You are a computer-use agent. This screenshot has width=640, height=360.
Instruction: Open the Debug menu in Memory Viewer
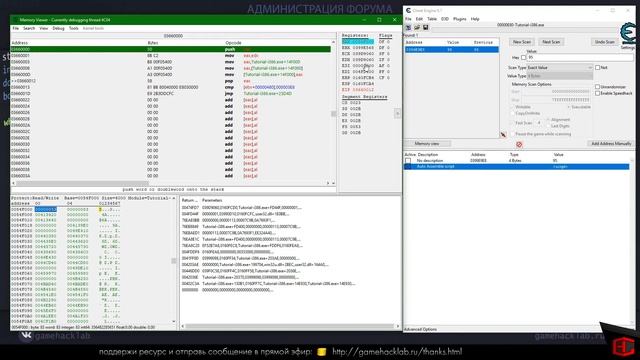coord(58,29)
